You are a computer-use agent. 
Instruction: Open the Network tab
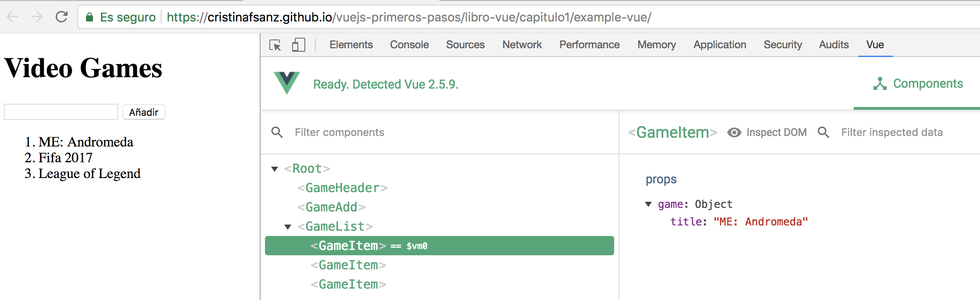tap(521, 44)
